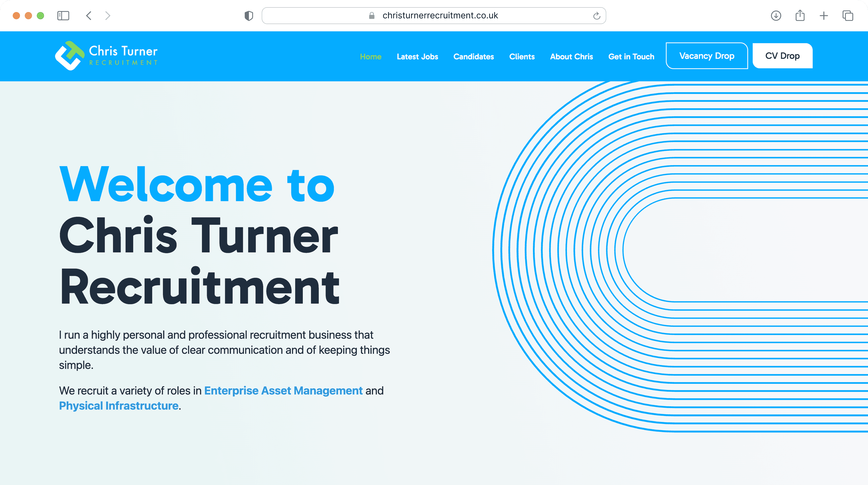
Task: Show tab overview icon
Action: 847,15
